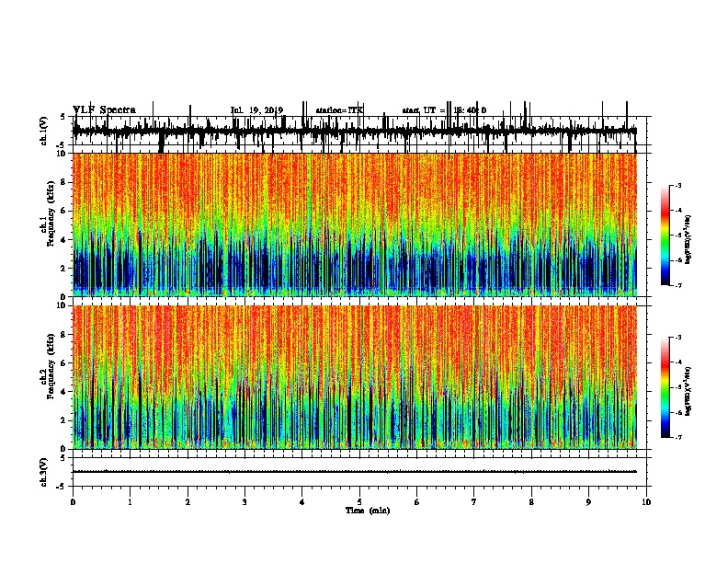Select the ch.2 frequency axis "2" tick label
Viewport: 728px width, 563px height.
pos(63,420)
